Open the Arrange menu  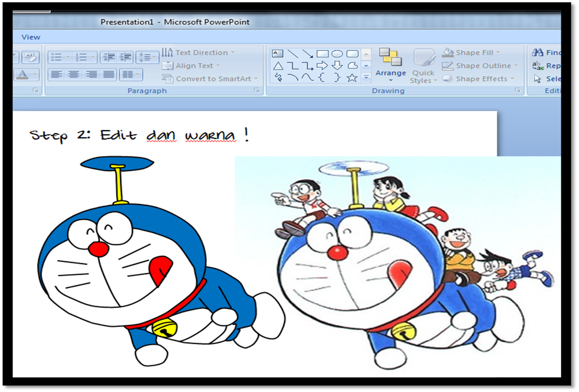click(x=391, y=65)
